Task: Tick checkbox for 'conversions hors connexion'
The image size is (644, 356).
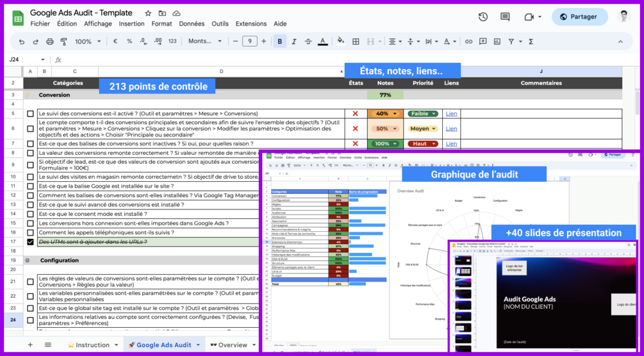Action: pyautogui.click(x=30, y=223)
